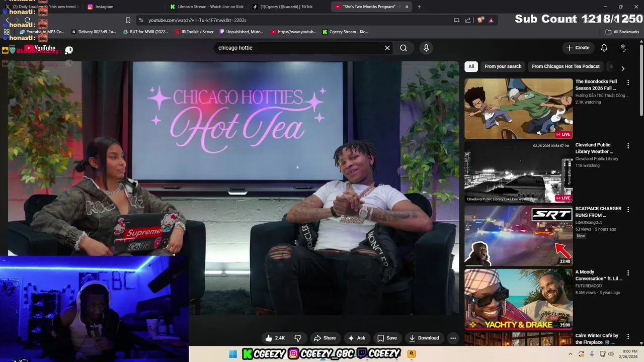Screen dimensions: 644x362
Task: Open the cast media icon in address bar
Action: [x=456, y=20]
